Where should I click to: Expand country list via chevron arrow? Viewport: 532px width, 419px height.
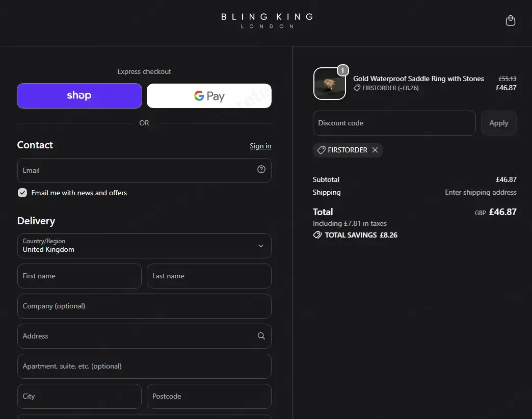260,246
